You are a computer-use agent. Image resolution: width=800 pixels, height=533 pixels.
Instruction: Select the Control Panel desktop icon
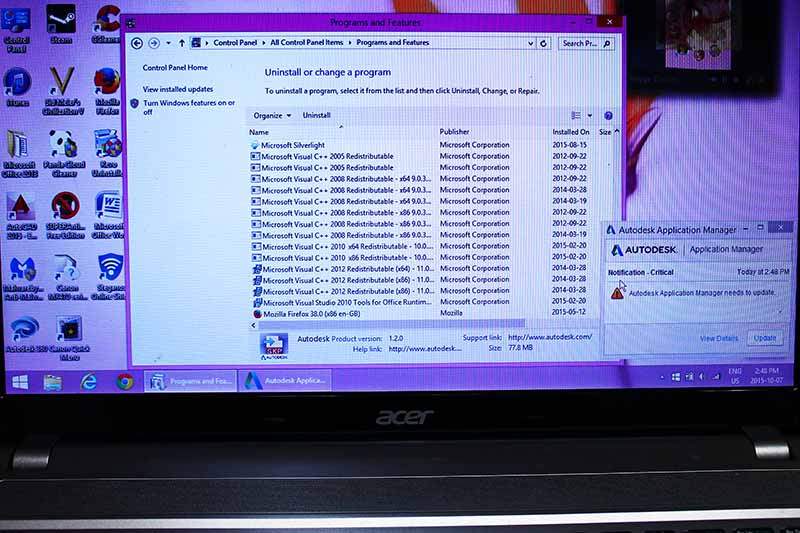pyautogui.click(x=16, y=28)
